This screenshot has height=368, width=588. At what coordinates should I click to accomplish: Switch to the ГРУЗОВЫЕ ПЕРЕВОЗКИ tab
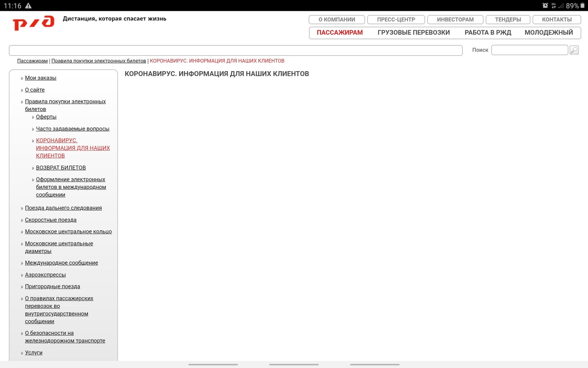(413, 33)
